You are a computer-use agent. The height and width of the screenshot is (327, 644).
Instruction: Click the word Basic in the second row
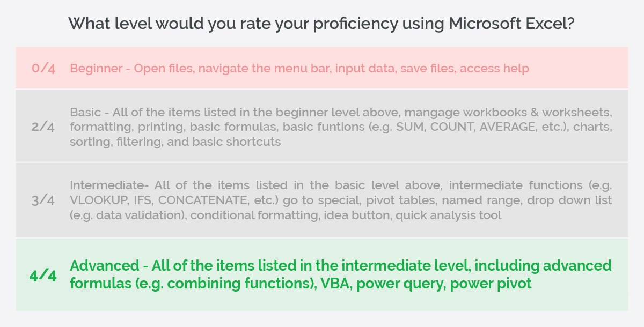(x=85, y=113)
